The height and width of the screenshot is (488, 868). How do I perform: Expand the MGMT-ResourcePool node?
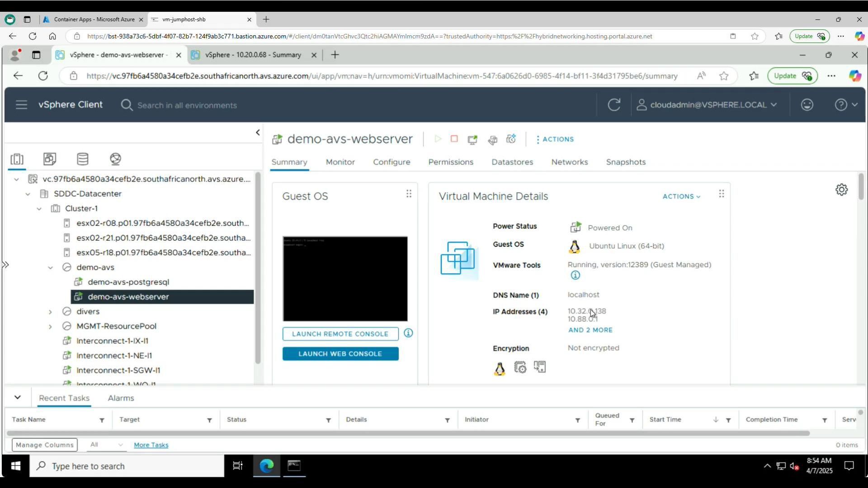(50, 326)
